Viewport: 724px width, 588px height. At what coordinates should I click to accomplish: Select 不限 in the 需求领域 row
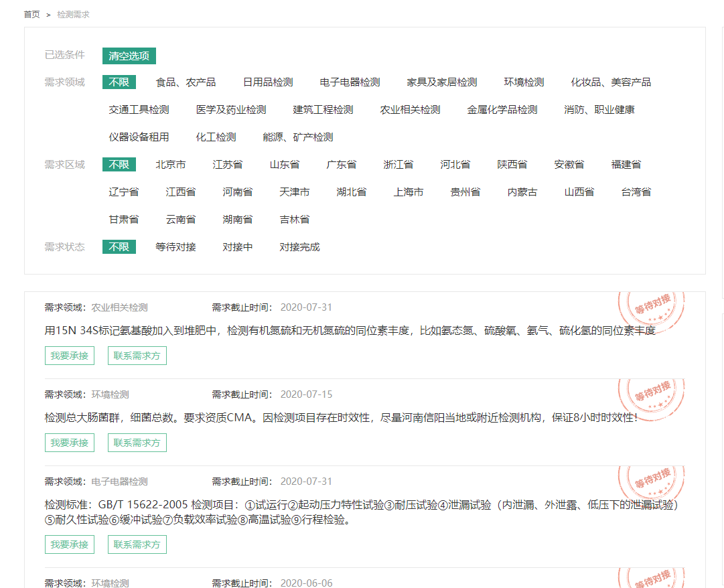point(119,82)
